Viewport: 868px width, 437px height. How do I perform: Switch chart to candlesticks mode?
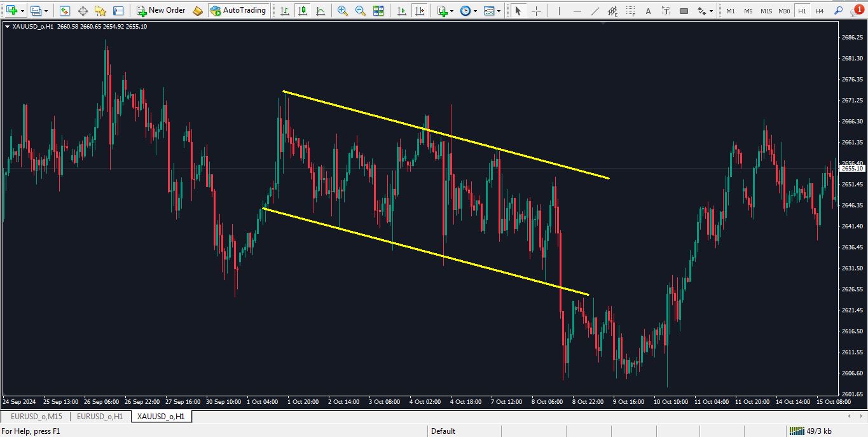(x=302, y=11)
